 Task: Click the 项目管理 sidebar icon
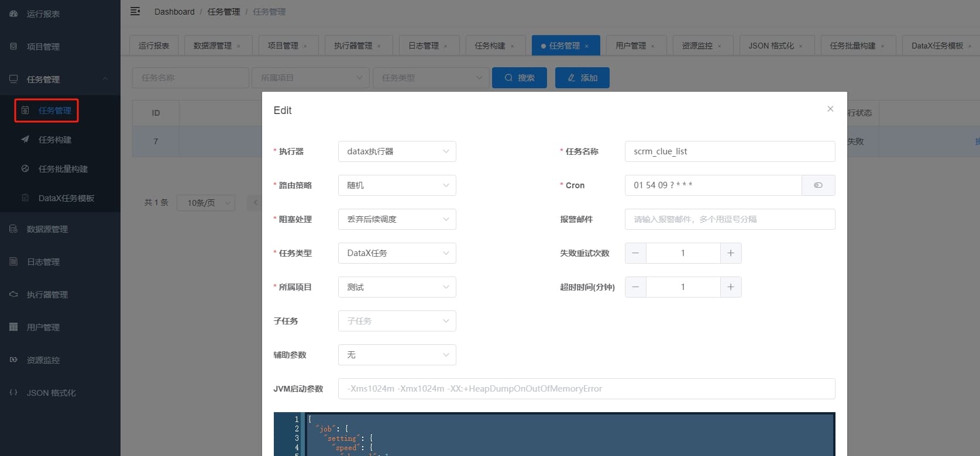13,46
